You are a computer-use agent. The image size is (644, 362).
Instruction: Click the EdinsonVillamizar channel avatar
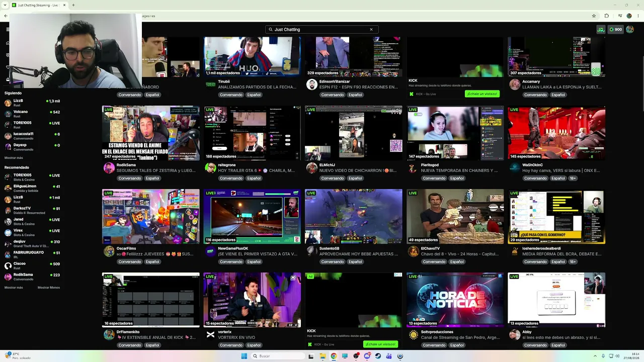pos(312,84)
